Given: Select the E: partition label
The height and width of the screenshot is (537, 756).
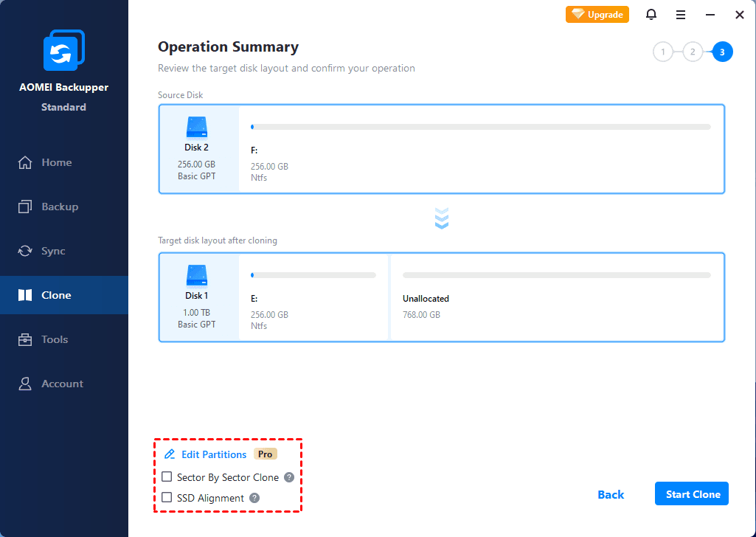Looking at the screenshot, I should click(254, 299).
